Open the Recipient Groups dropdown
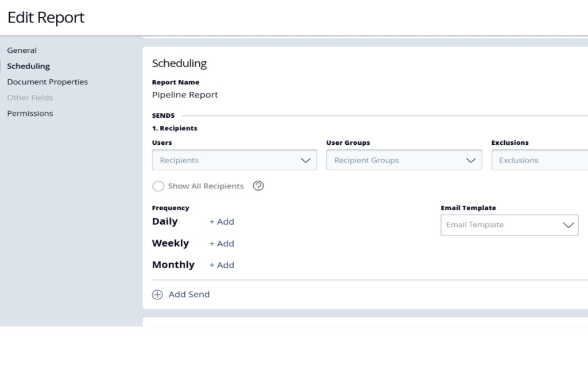 click(x=404, y=160)
